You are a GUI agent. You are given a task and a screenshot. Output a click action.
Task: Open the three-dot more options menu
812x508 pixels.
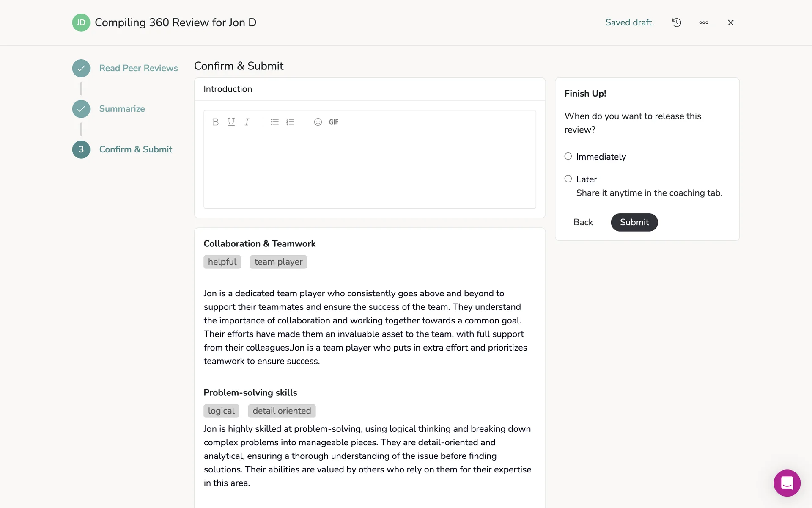704,22
